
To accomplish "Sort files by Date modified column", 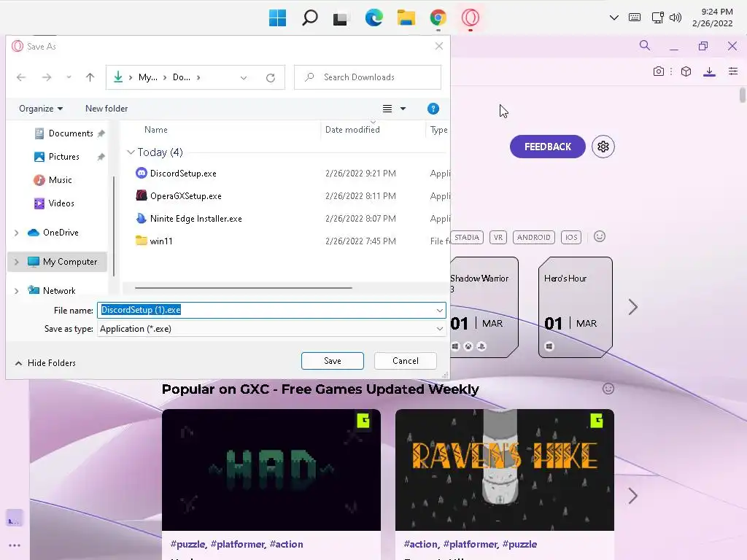I will pos(352,130).
